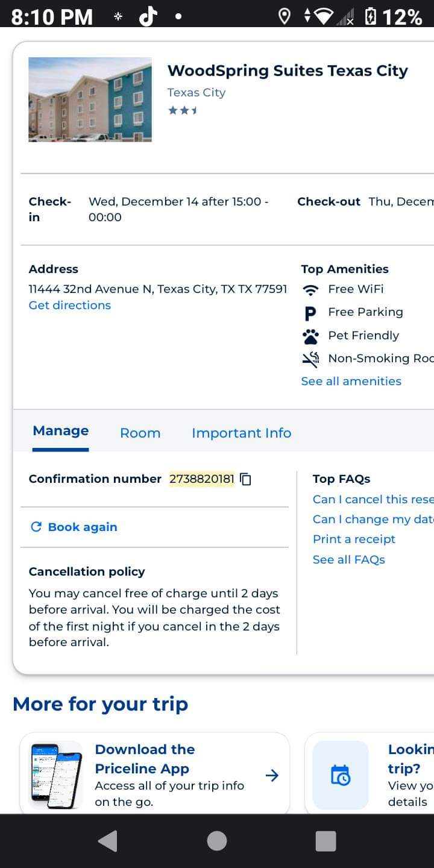Click Can I cancel this reservation FAQ
Image resolution: width=434 pixels, height=868 pixels.
pos(373,499)
